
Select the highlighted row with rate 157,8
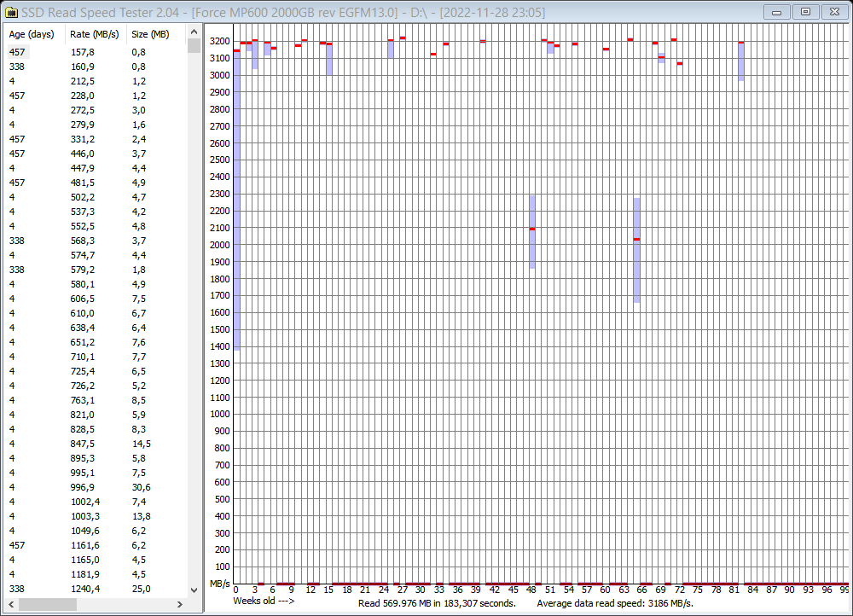tap(85, 52)
